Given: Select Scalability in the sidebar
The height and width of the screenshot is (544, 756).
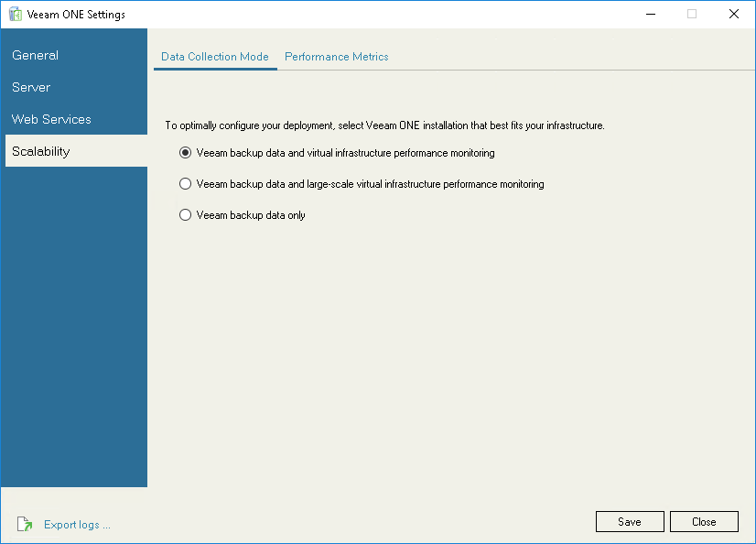Looking at the screenshot, I should click(39, 151).
